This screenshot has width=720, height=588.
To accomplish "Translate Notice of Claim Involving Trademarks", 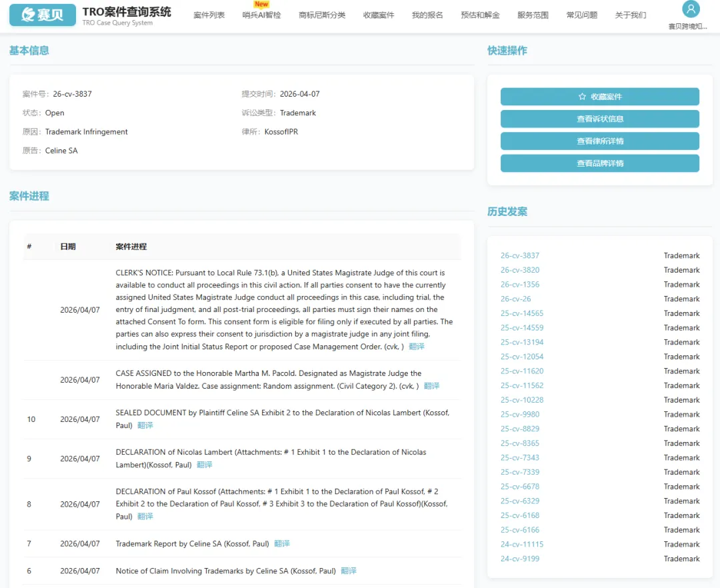I will pos(349,571).
